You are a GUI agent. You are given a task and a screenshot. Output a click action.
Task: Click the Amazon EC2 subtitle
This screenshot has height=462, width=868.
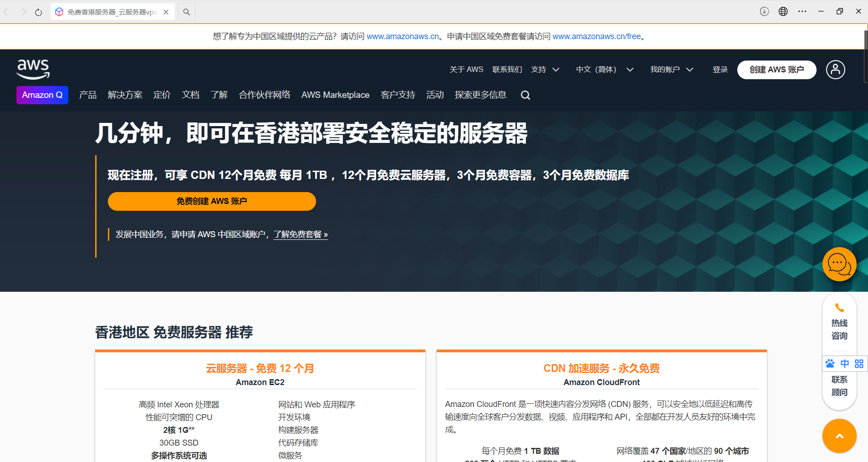tap(260, 382)
